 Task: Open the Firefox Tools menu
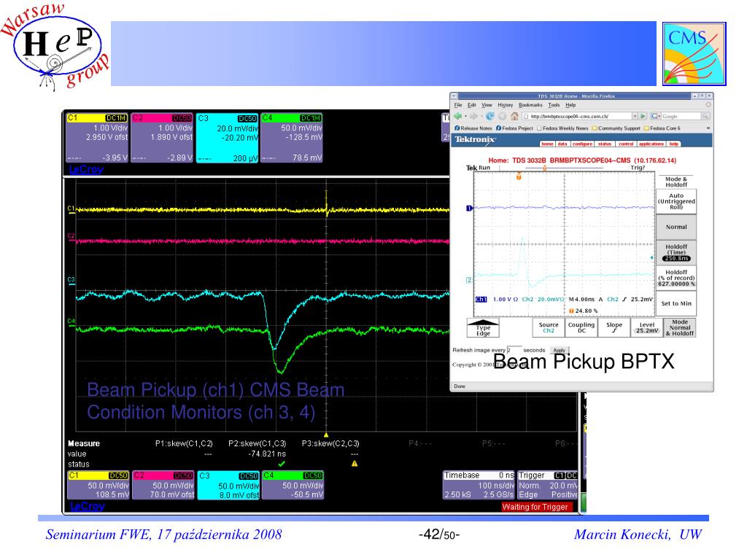tap(554, 105)
